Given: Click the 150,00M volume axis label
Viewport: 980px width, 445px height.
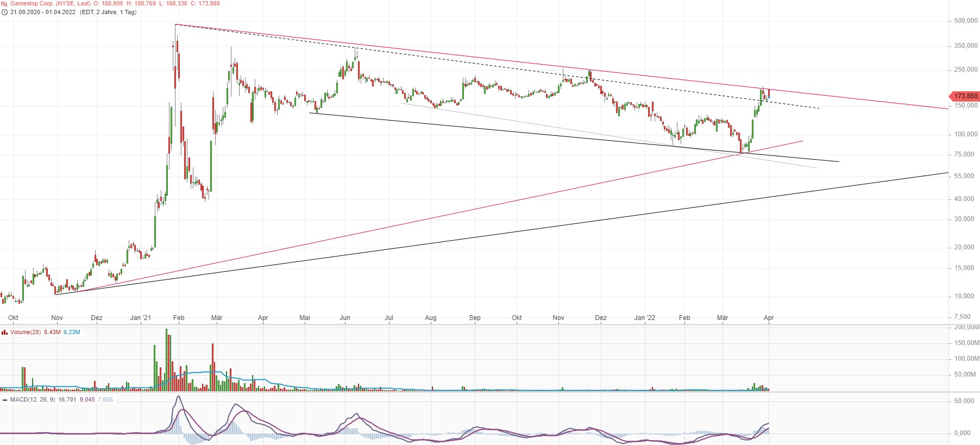Looking at the screenshot, I should click(x=967, y=343).
